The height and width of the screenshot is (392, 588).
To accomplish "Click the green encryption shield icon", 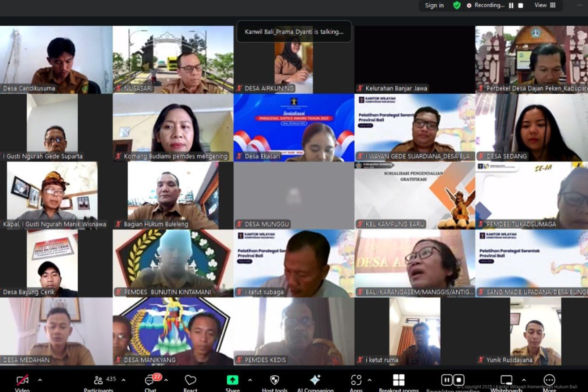I will (457, 6).
